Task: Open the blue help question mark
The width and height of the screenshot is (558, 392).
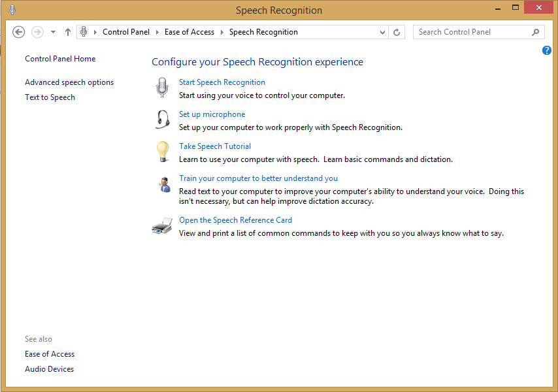Action: tap(547, 50)
